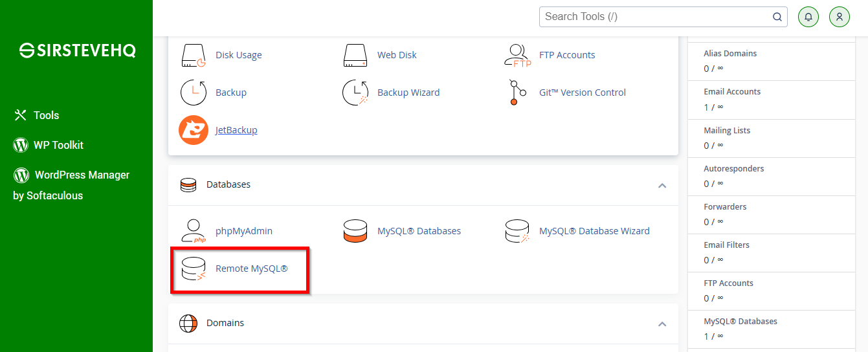This screenshot has height=352, width=868.
Task: Select Autoresponders statistic label
Action: pyautogui.click(x=734, y=168)
